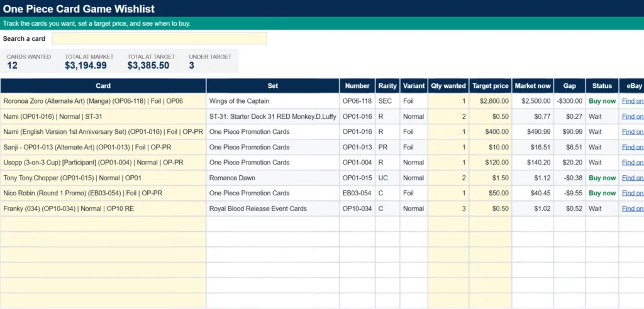Click the $490.99 market price cell
Image resolution: width=644 pixels, height=309 pixels.
click(533, 132)
